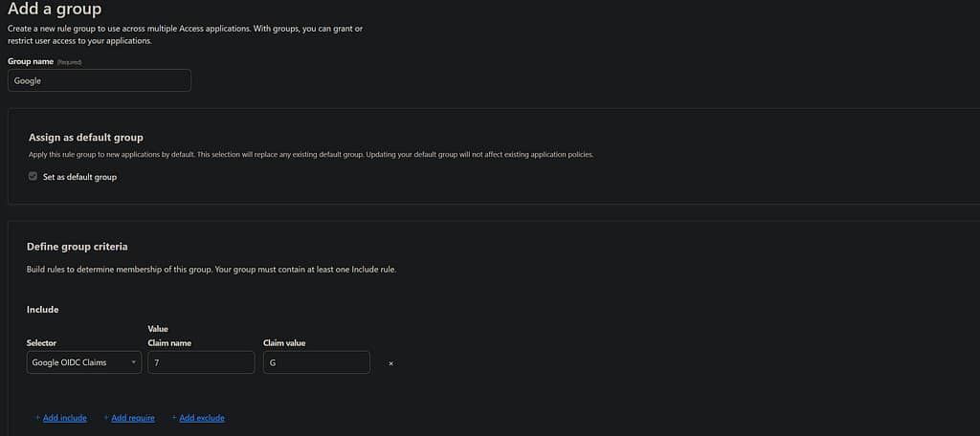Viewport: 980px width, 436px height.
Task: Click the Add require link
Action: [x=129, y=418]
